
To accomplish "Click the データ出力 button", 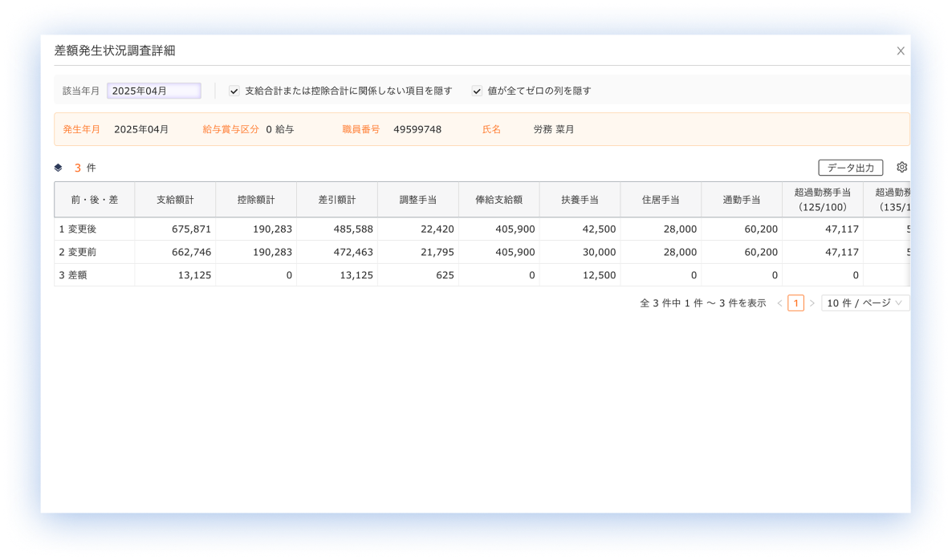I will [x=851, y=168].
